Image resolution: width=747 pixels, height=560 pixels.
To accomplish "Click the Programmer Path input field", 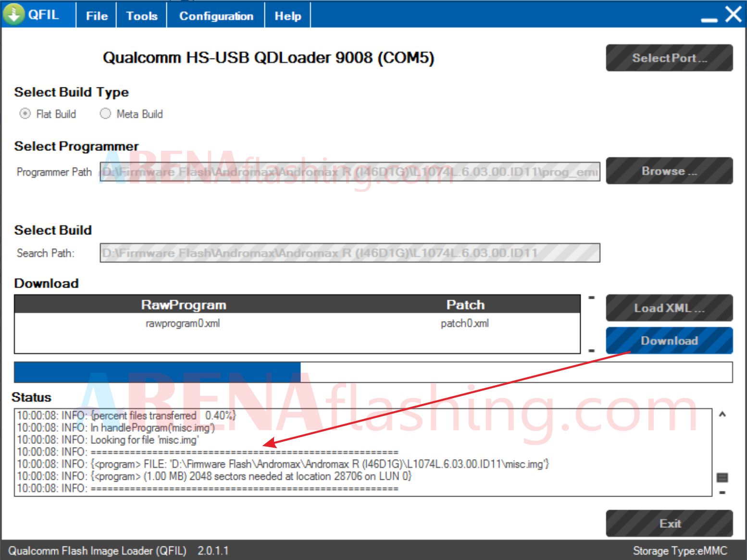I will pos(350,171).
